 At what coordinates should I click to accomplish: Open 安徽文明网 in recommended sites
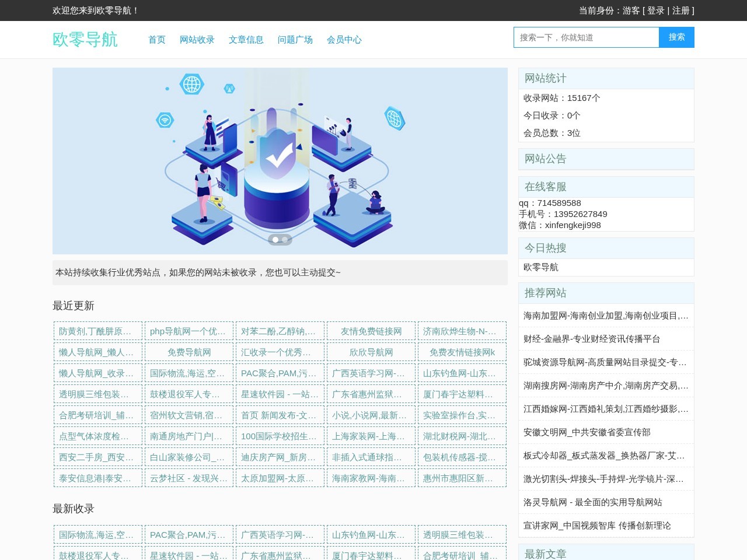(x=587, y=432)
